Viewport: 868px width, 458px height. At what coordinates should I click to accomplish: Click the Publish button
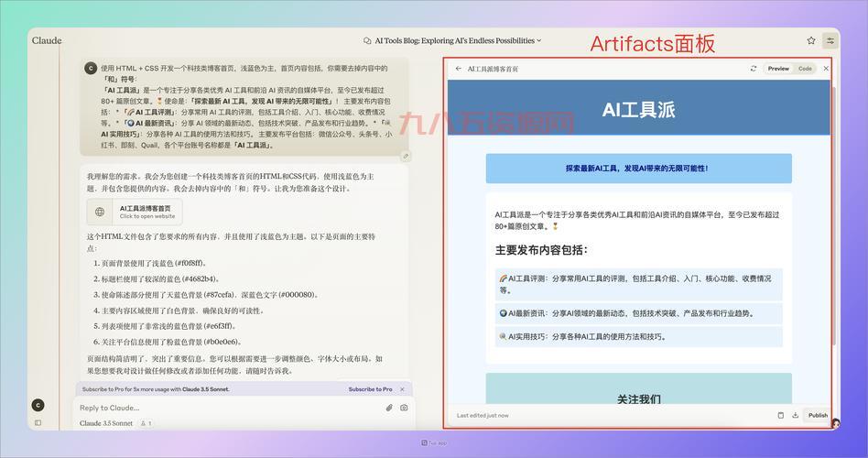pos(818,415)
